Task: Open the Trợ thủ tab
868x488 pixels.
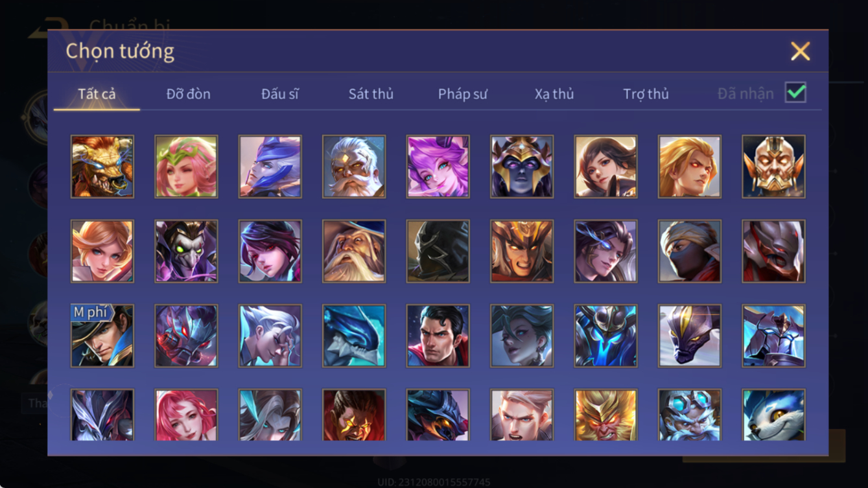Action: pyautogui.click(x=646, y=94)
